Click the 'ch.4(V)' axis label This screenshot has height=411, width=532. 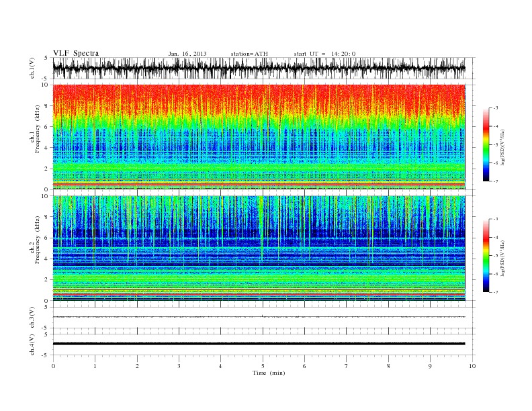[32, 345]
